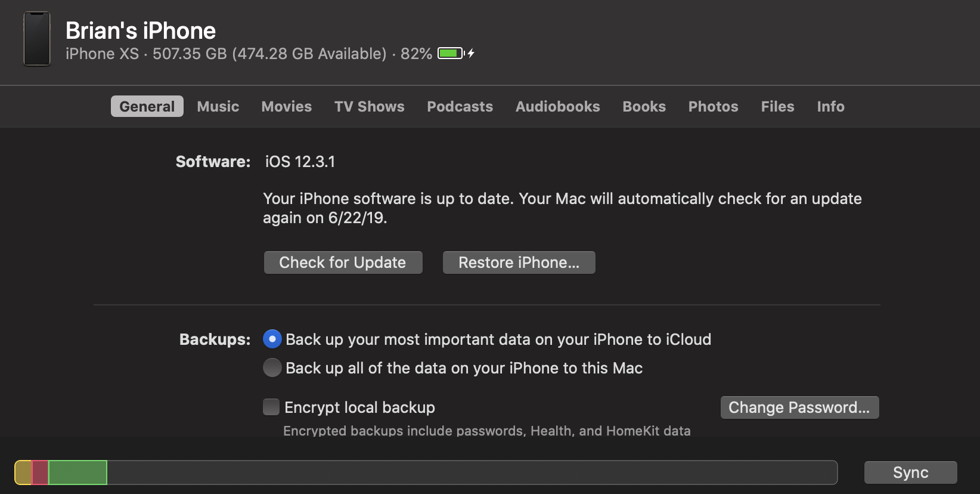Enable Encrypt local backup checkbox

pyautogui.click(x=271, y=407)
